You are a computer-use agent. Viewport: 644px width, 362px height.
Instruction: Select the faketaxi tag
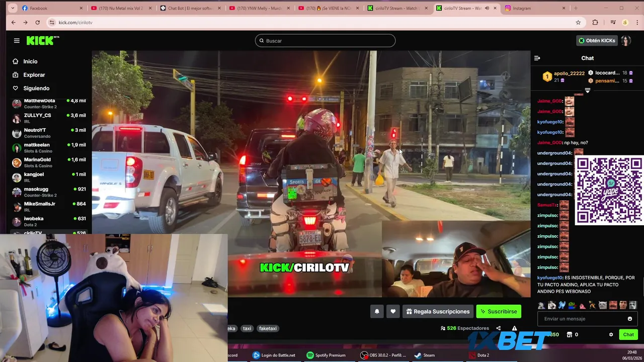268,328
